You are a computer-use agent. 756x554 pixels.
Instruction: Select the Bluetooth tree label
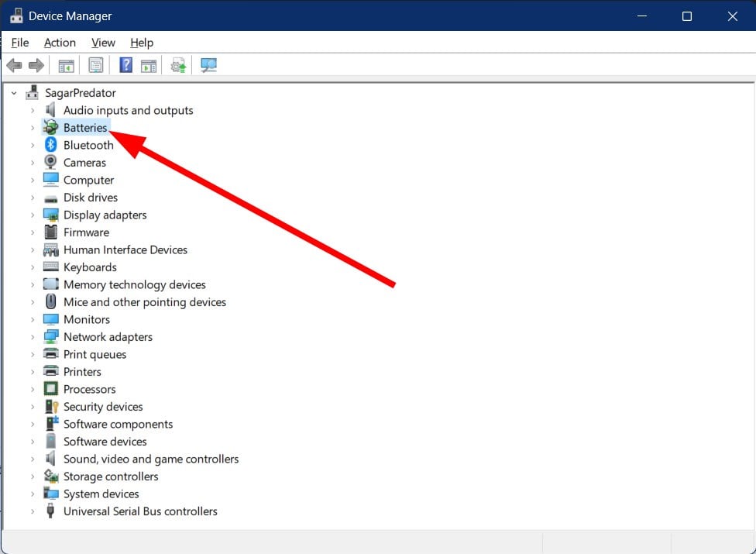point(88,145)
